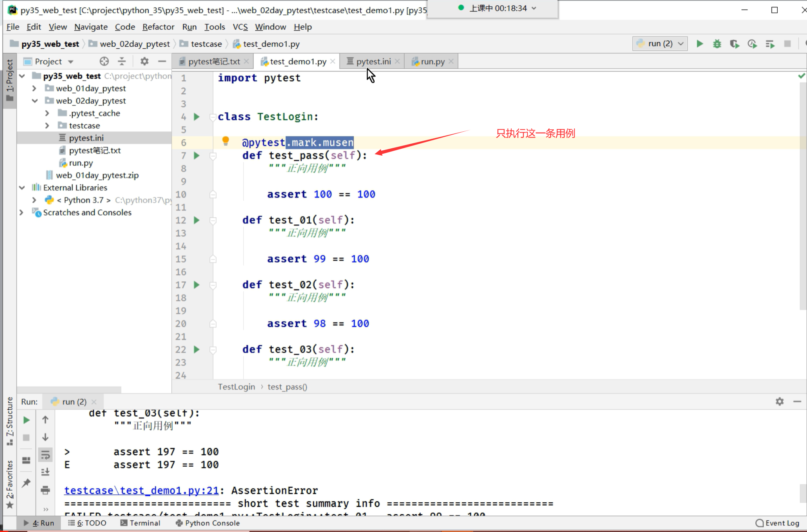Click the lightbulb intention icon on line 6
This screenshot has width=807, height=532.
(225, 141)
